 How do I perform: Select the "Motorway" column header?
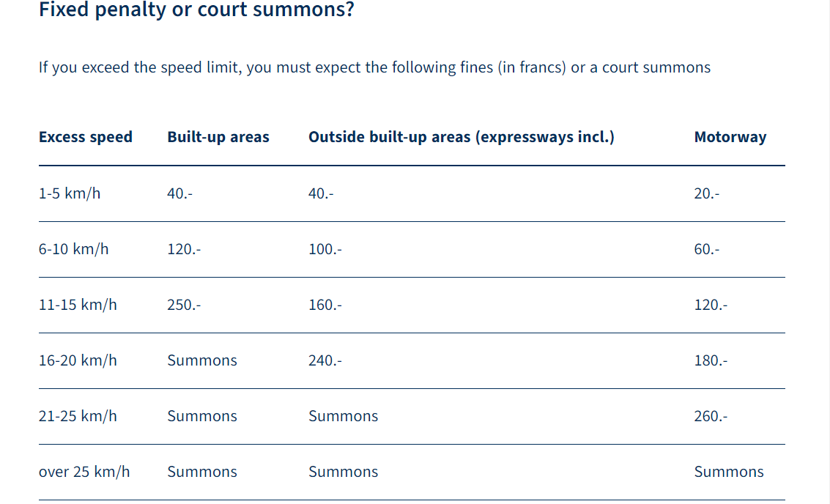730,137
